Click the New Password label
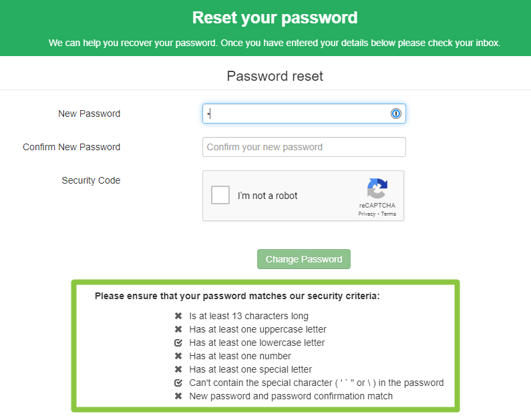Image resolution: width=531 pixels, height=420 pixels. (89, 114)
